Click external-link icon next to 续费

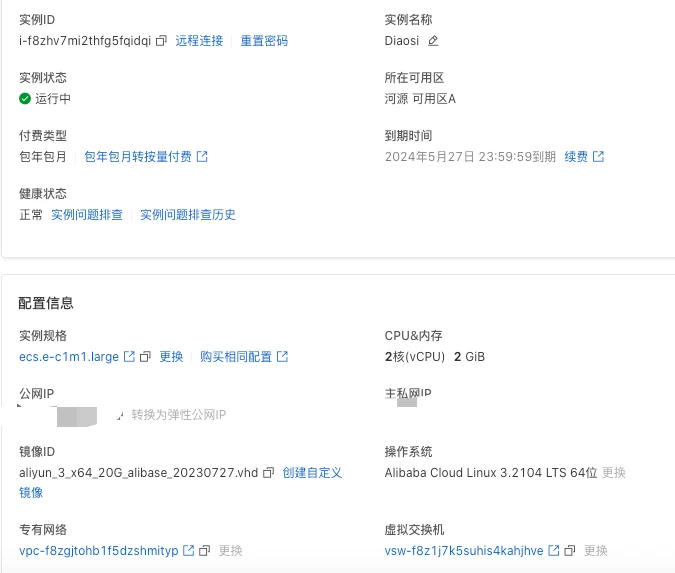[599, 157]
